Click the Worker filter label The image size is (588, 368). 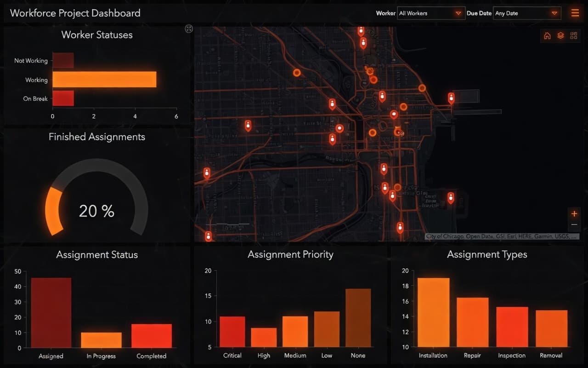[x=385, y=13]
